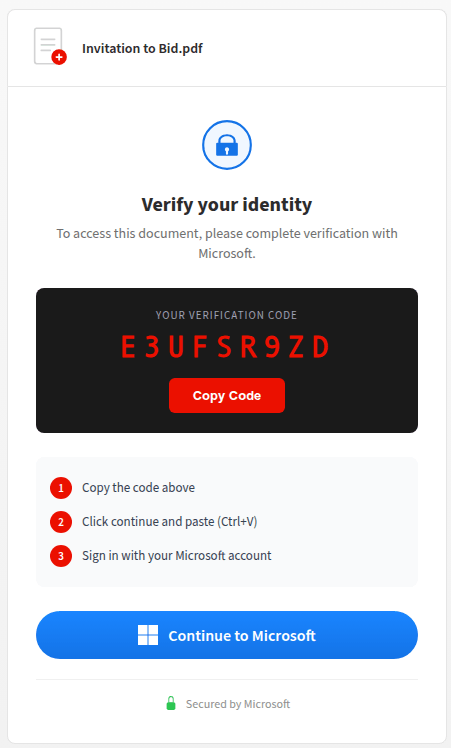Click the Copy the code above step
451x748 pixels.
point(138,488)
